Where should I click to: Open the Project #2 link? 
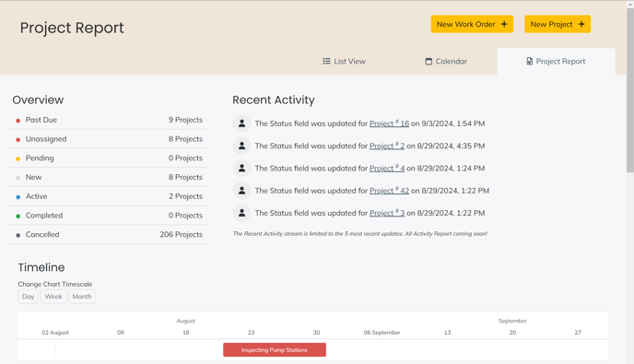point(387,146)
